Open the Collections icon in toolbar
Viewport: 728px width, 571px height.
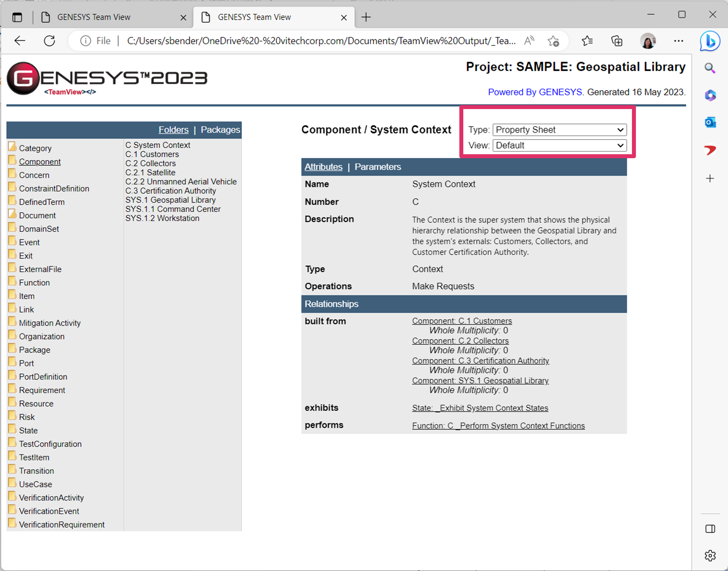pyautogui.click(x=617, y=41)
